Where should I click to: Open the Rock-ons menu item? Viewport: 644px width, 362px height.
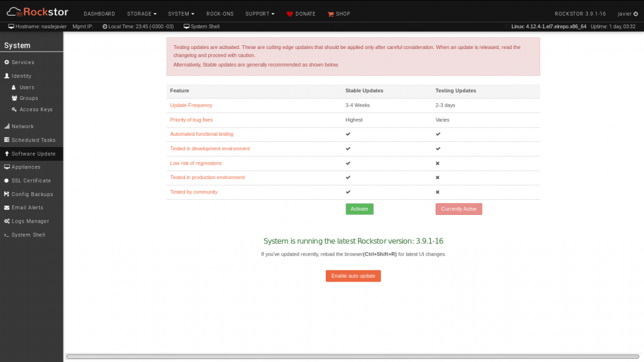point(220,14)
